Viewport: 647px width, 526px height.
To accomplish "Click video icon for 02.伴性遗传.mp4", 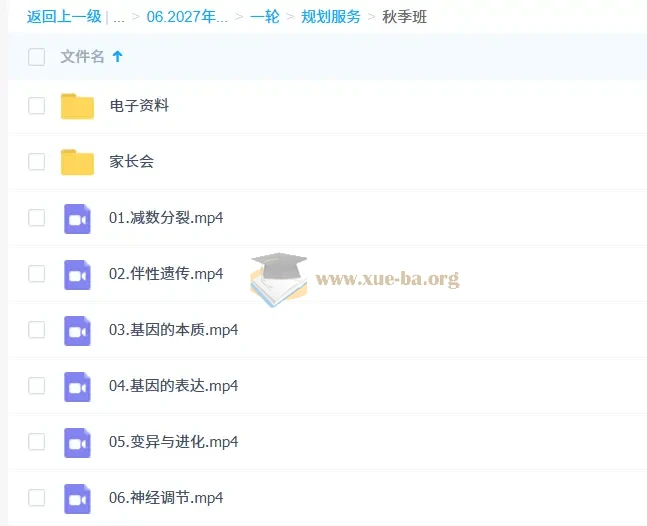I will tap(77, 275).
